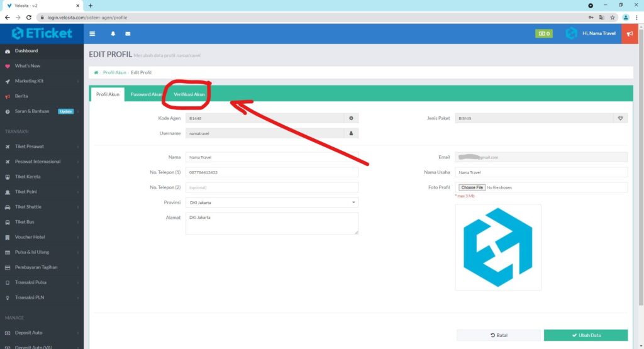Open the Hi, Nama Travel user menu
The height and width of the screenshot is (349, 644).
point(591,33)
